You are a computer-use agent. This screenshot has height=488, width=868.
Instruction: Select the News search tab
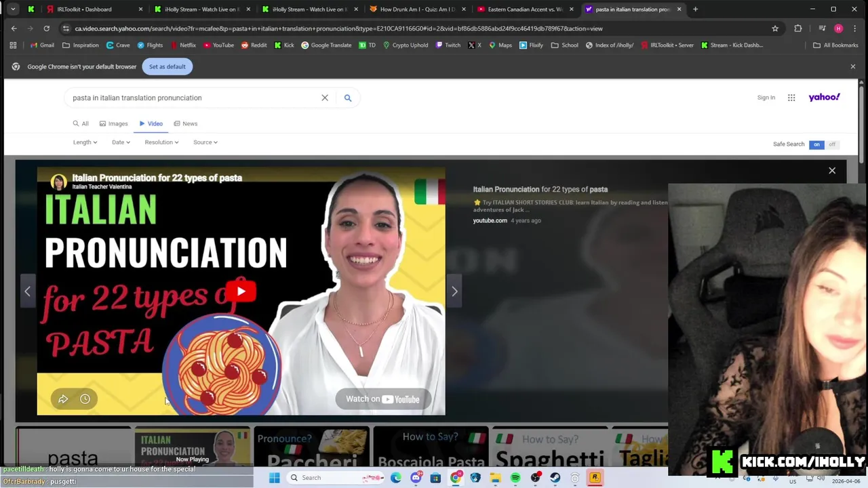tap(185, 123)
